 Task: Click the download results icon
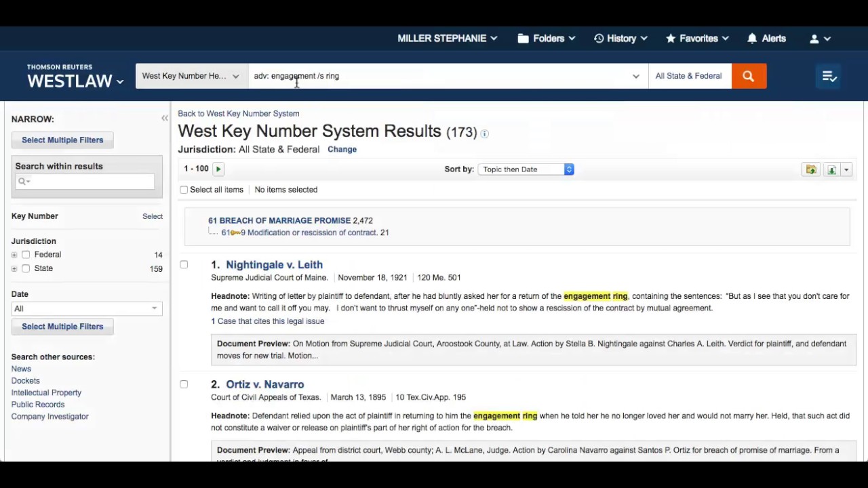831,169
